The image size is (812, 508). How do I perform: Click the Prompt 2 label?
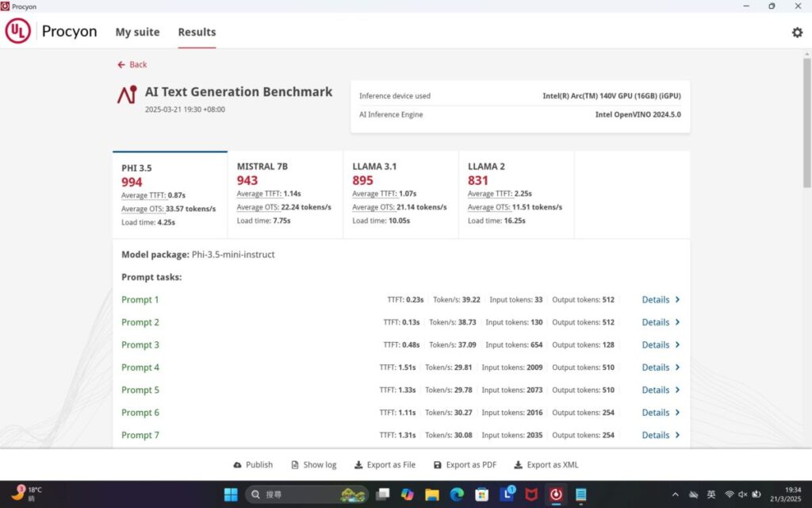pyautogui.click(x=140, y=322)
